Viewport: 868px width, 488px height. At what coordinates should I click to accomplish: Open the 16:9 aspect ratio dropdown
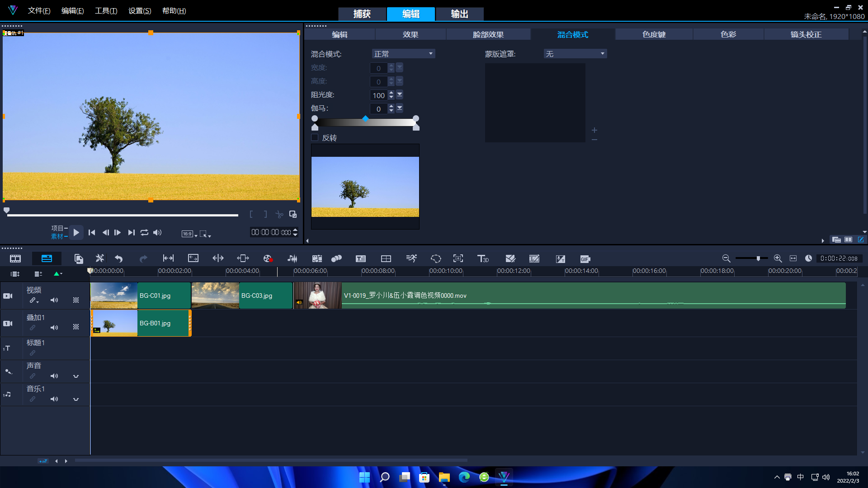pyautogui.click(x=189, y=234)
